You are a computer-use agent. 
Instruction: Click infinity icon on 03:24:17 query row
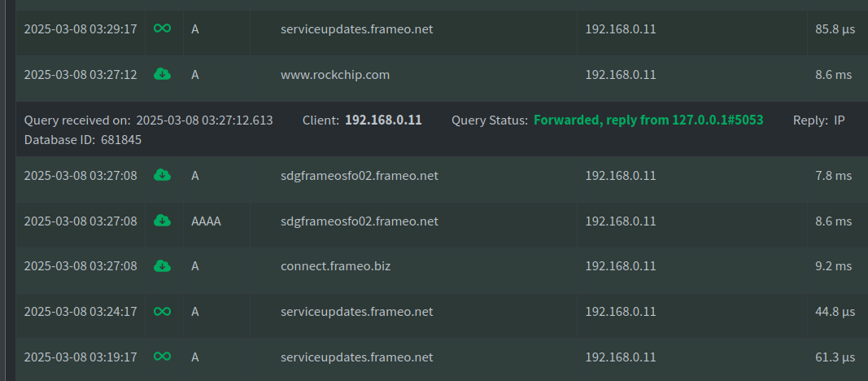pos(162,312)
